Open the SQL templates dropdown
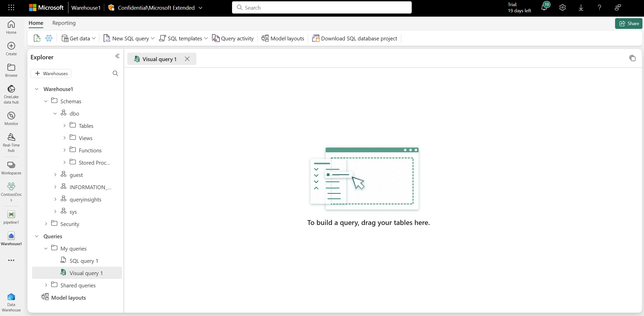 coord(183,38)
